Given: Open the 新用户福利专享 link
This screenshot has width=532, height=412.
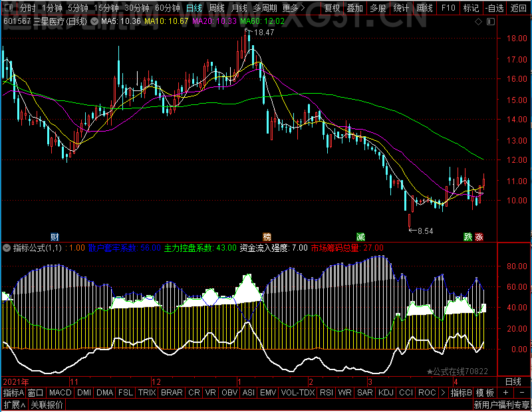Looking at the screenshot, I should [x=501, y=405].
